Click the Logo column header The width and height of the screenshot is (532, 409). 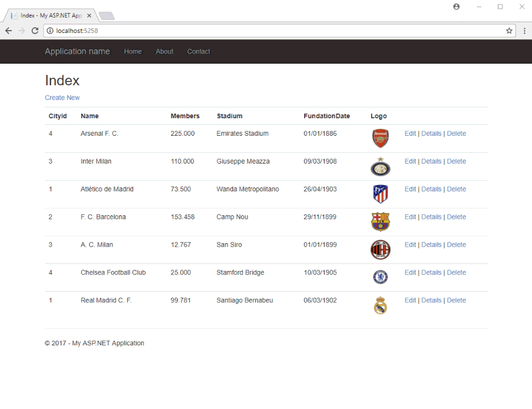point(379,116)
